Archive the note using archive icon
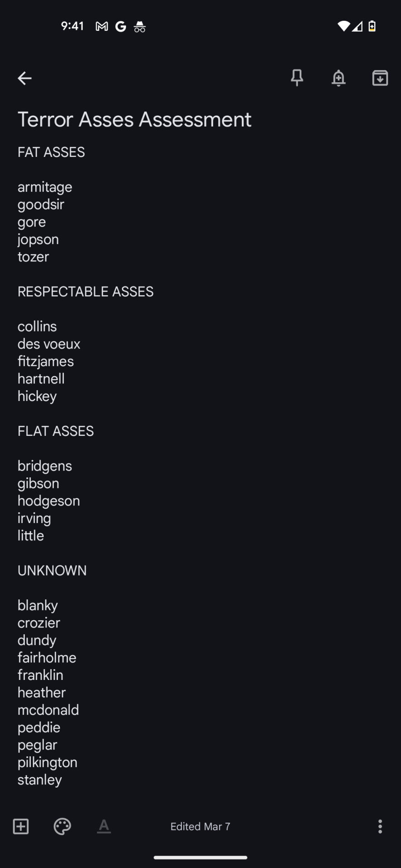 (380, 78)
